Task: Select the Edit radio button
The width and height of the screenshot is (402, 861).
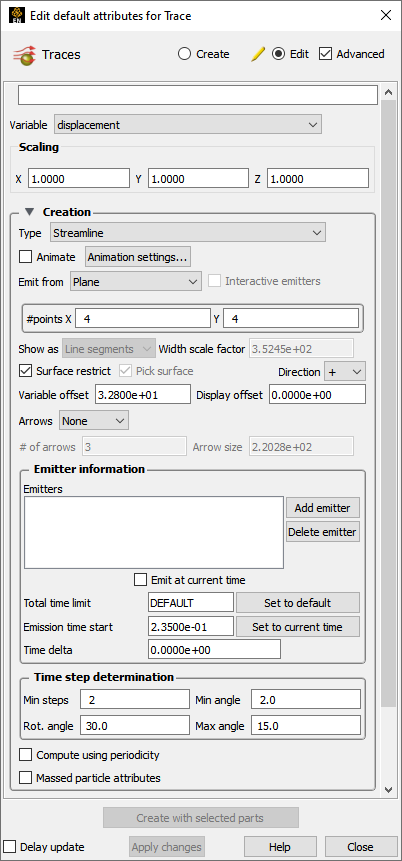Action: click(x=278, y=54)
